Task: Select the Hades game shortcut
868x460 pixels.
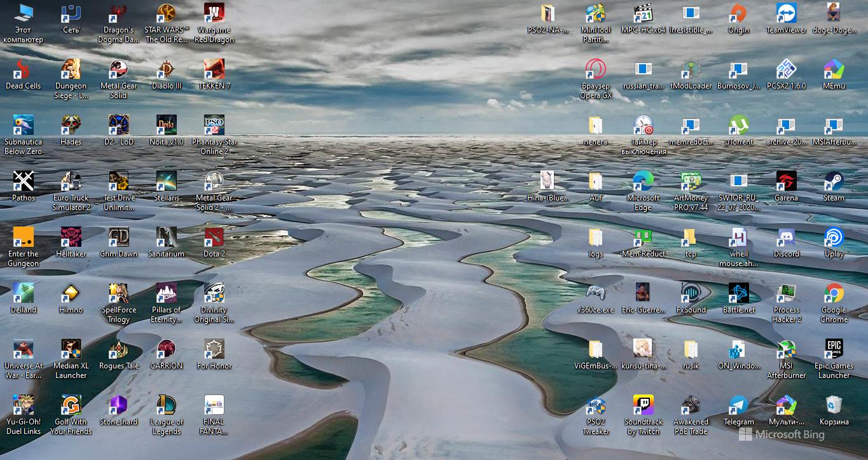Action: pyautogui.click(x=71, y=130)
